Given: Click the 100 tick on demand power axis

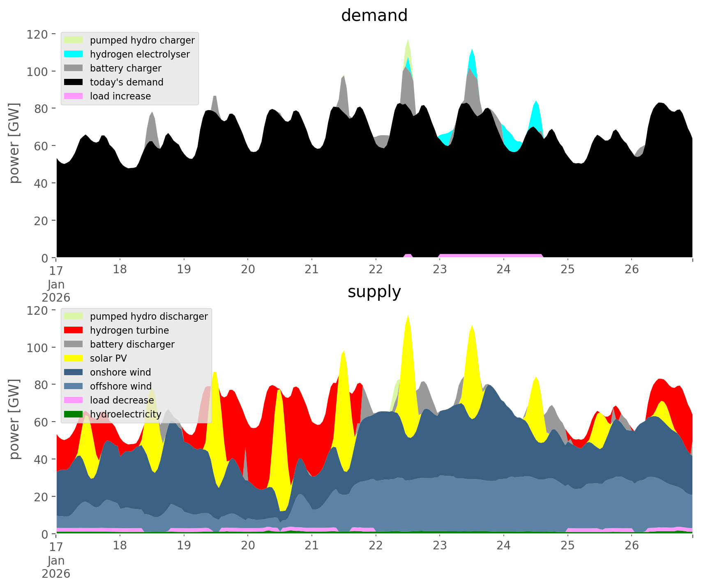Looking at the screenshot, I should pyautogui.click(x=37, y=71).
